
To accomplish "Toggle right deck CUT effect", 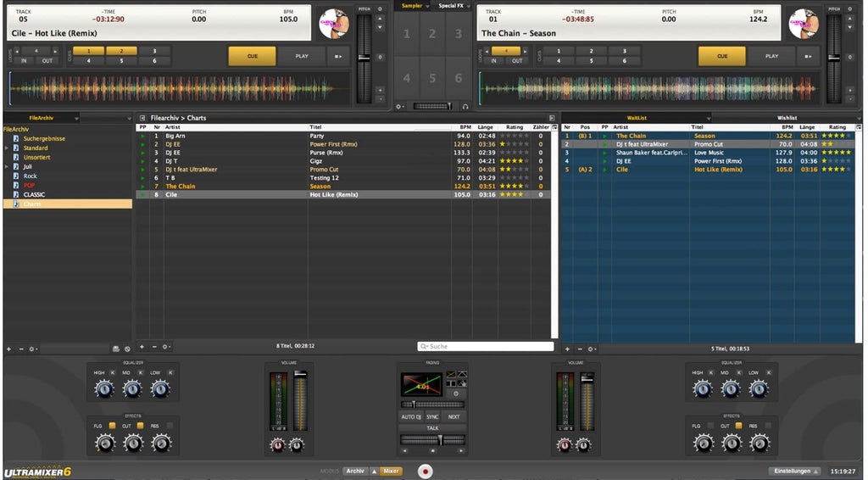I will tap(738, 426).
